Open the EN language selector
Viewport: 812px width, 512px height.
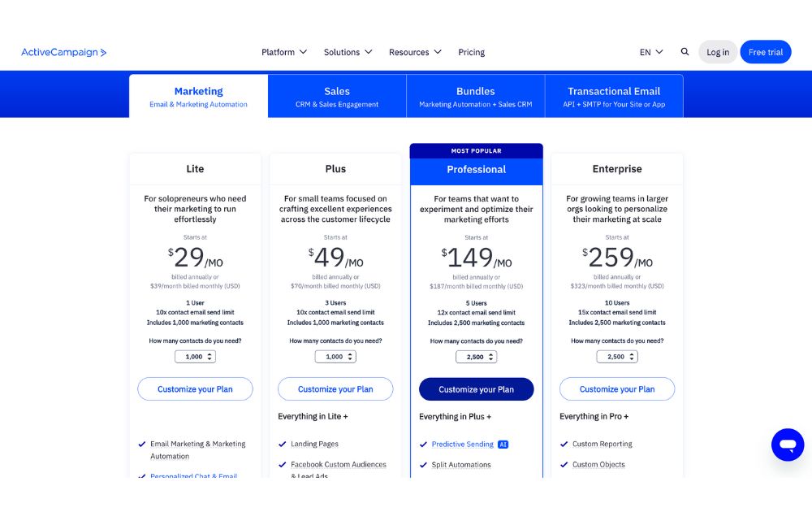click(x=651, y=52)
